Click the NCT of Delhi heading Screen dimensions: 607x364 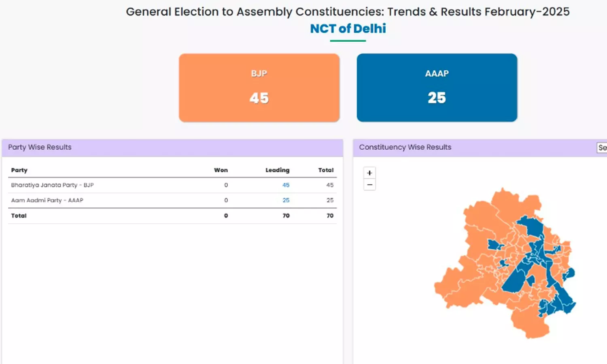coord(348,28)
